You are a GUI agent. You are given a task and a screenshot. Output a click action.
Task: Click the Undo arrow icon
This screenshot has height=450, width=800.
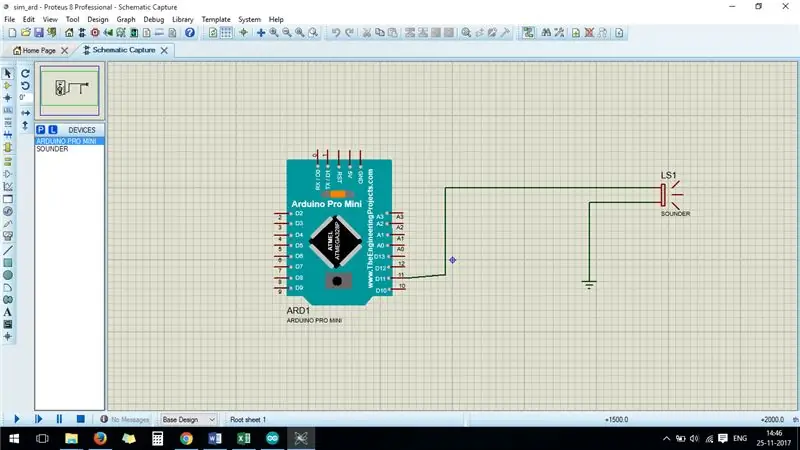click(336, 33)
